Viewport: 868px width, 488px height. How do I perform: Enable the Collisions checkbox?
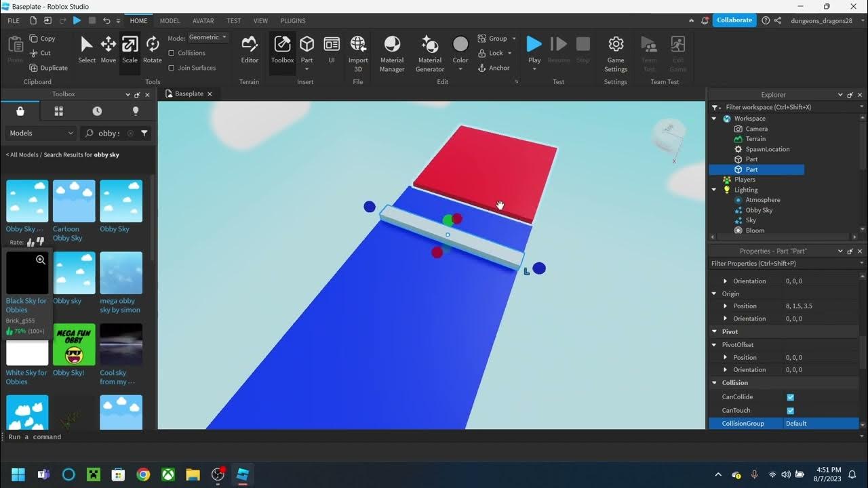tap(172, 53)
